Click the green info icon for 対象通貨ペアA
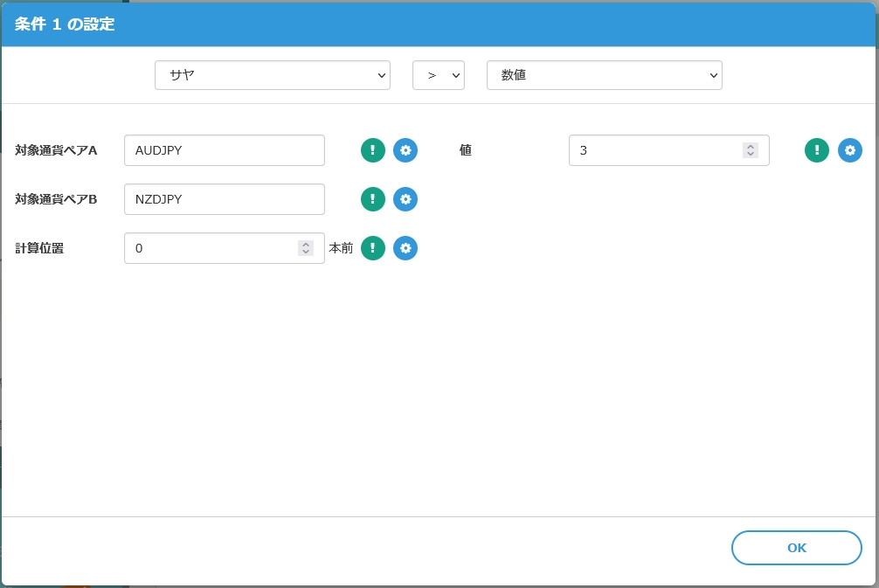The image size is (879, 588). [373, 150]
